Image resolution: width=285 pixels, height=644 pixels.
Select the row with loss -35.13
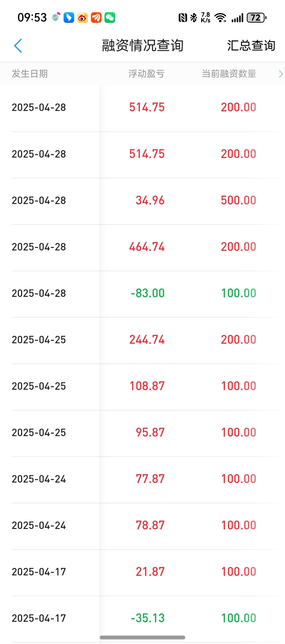142,618
